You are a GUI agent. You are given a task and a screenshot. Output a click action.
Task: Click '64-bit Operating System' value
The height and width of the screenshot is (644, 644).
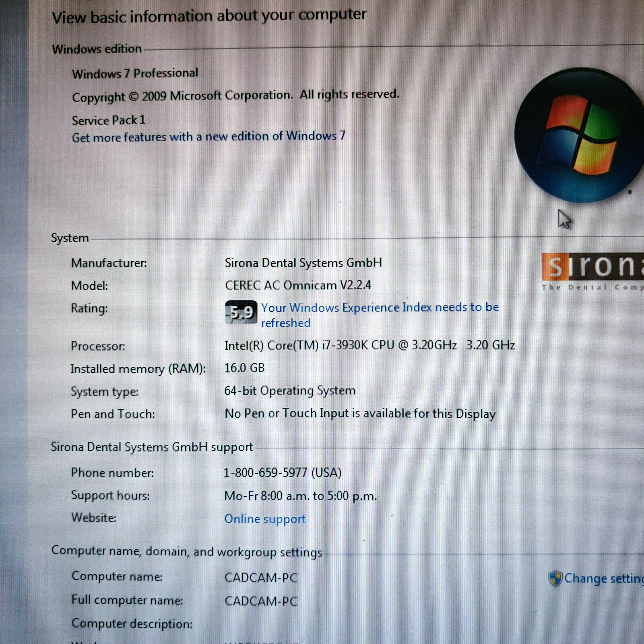coord(290,390)
